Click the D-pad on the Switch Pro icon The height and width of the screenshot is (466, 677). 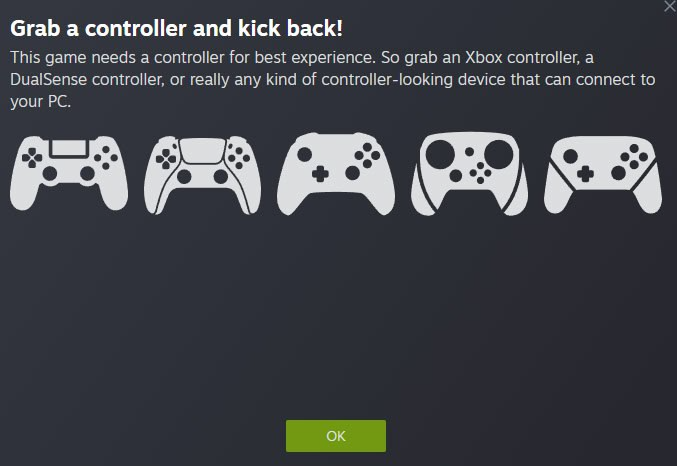[x=585, y=174]
